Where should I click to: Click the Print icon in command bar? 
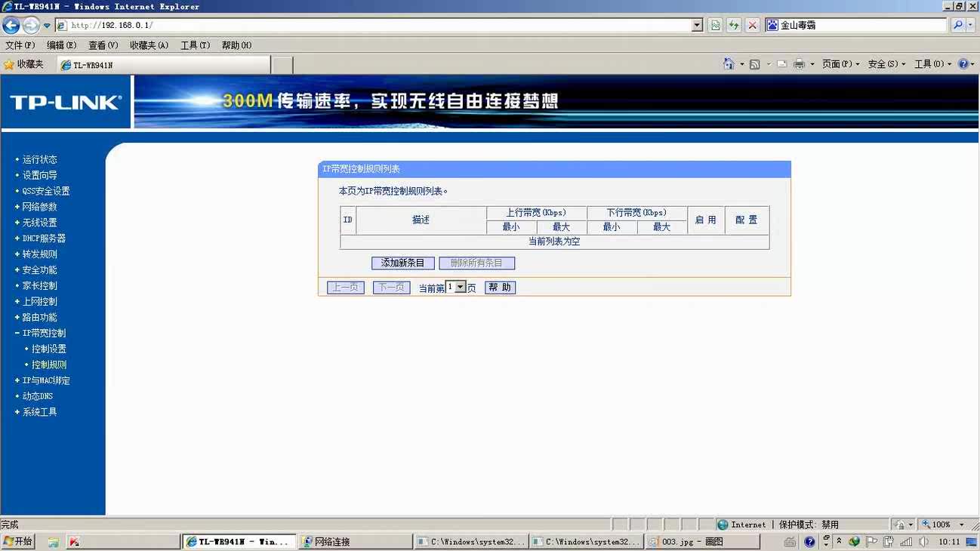click(800, 64)
